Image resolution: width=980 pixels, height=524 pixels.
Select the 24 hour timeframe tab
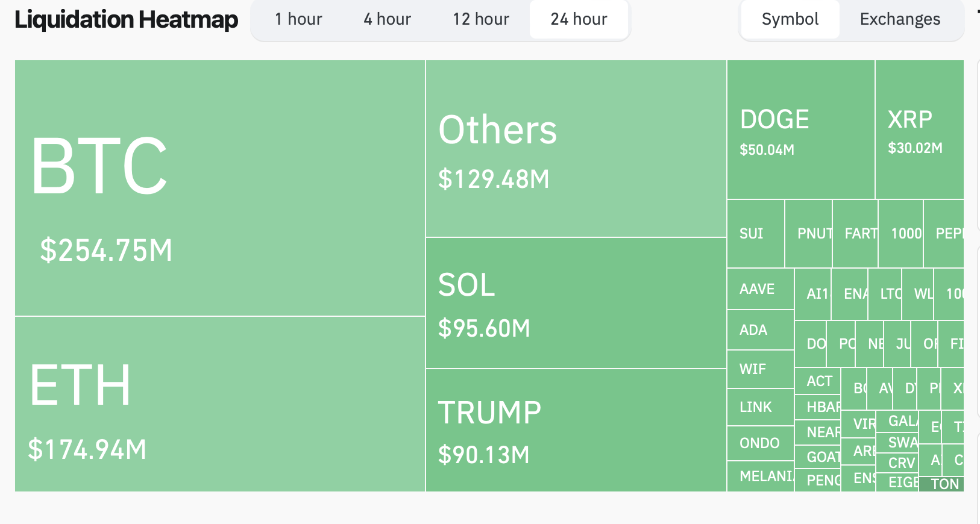[x=579, y=19]
